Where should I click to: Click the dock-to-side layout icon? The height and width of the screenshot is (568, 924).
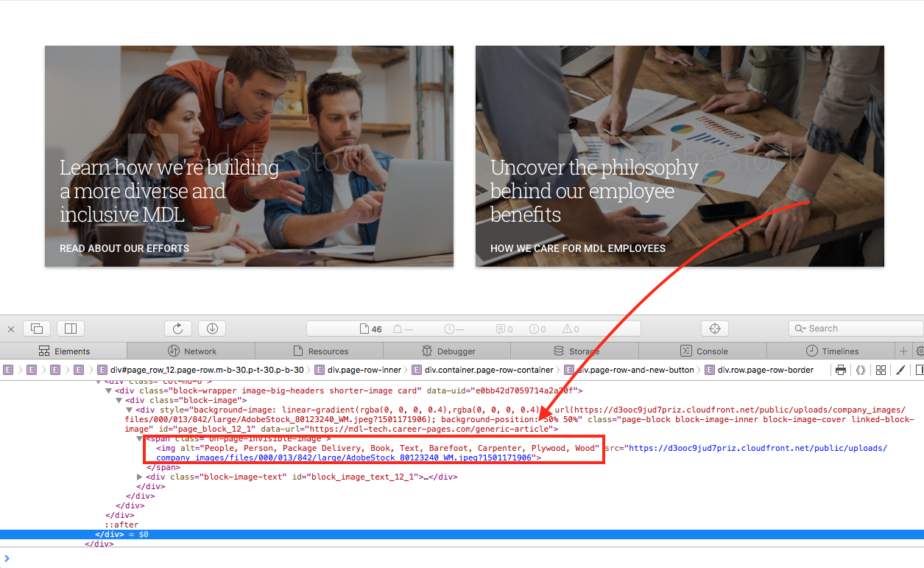[x=71, y=329]
